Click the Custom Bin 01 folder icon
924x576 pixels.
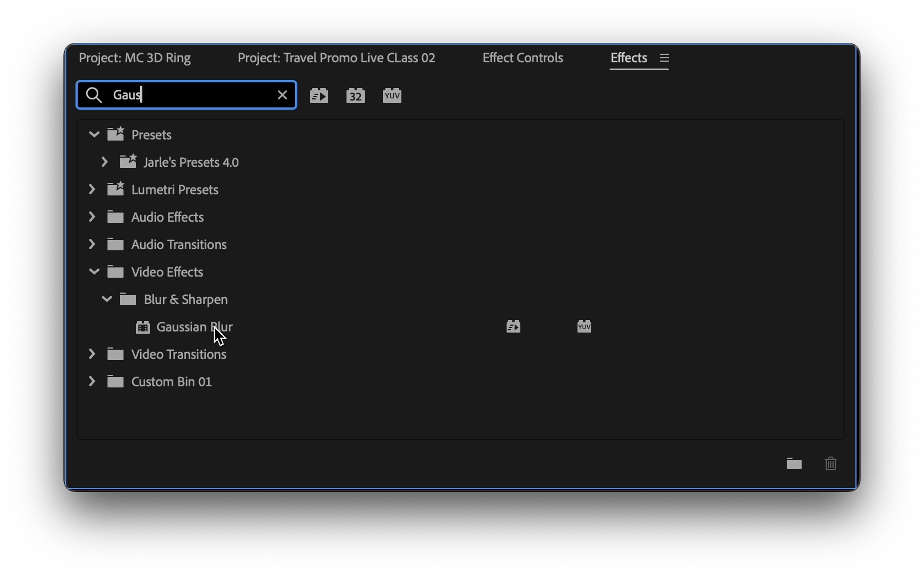(x=115, y=382)
